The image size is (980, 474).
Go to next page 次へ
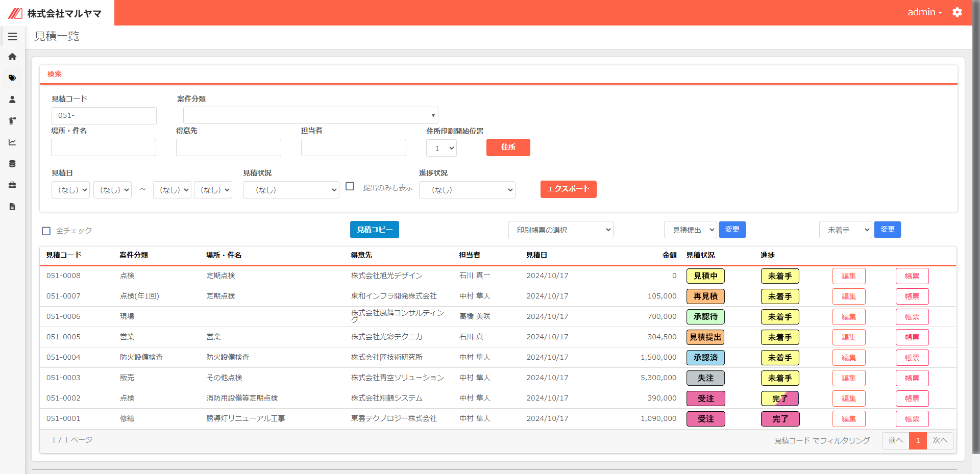[940, 440]
